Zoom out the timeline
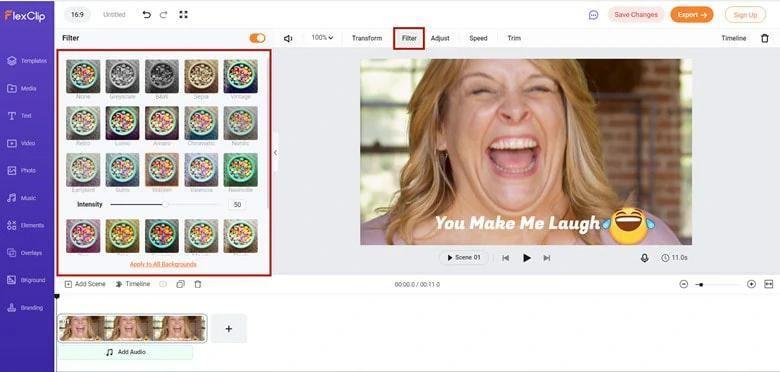This screenshot has height=372, width=780. click(683, 284)
